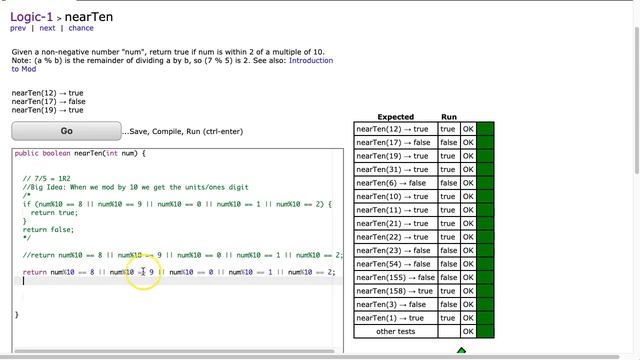Screen dimensions: 640x360
Task: Select the nearTen(23) → false result row
Action: coord(424,250)
